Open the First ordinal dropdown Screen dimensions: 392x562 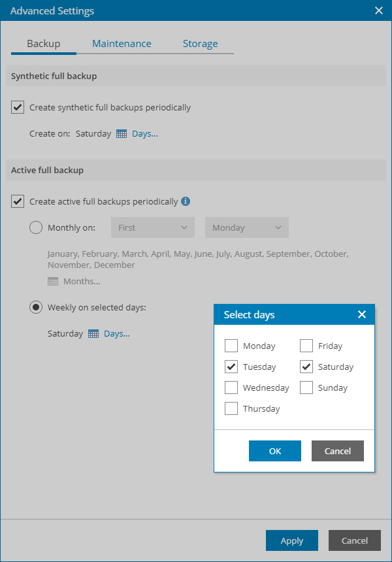point(153,228)
